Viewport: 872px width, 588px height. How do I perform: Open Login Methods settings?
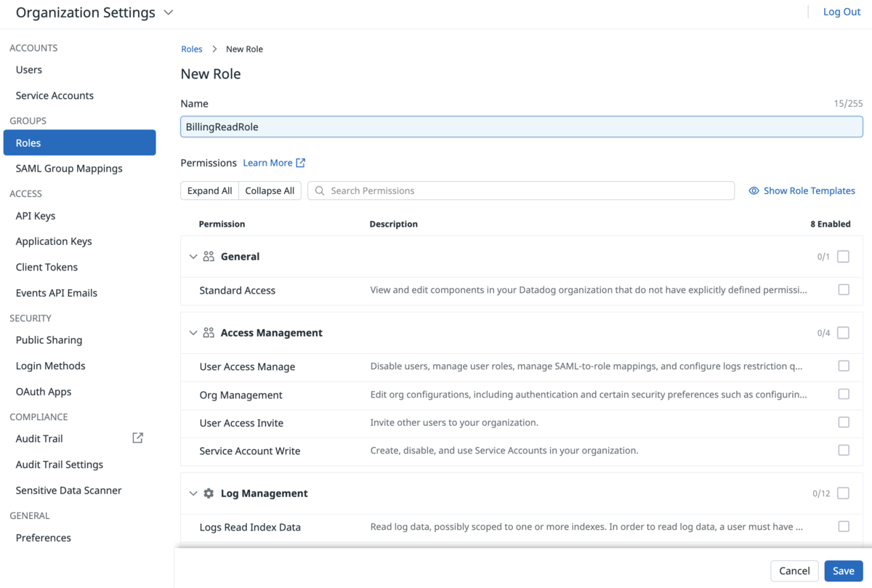[51, 366]
